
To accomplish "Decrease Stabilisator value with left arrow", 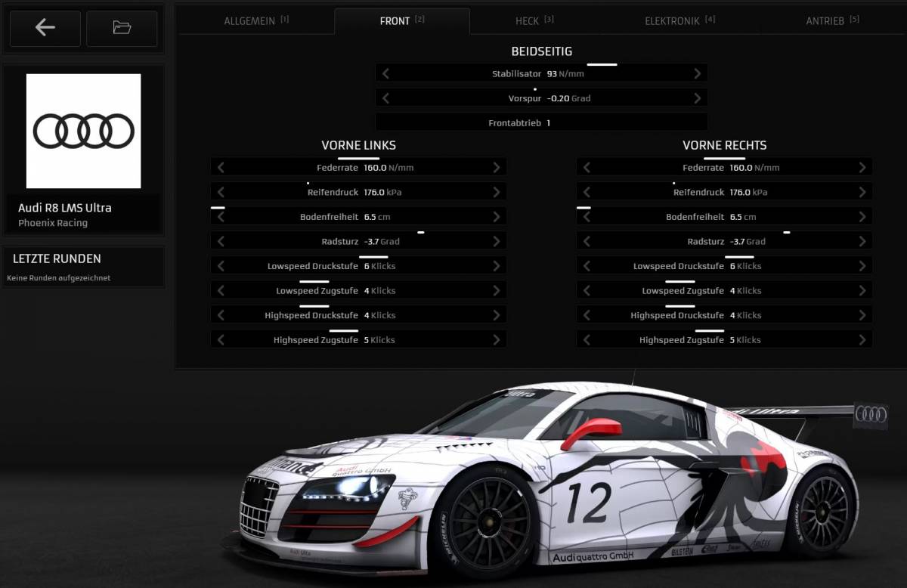I will [385, 74].
